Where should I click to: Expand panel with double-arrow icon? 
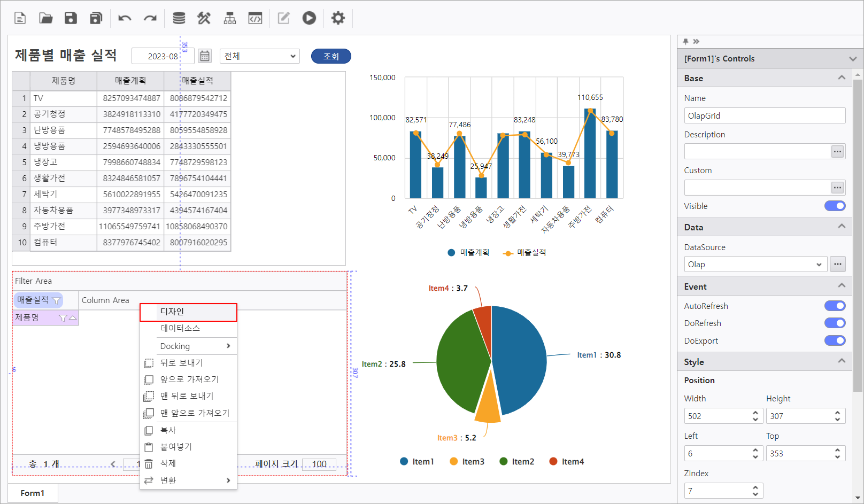[x=696, y=41]
